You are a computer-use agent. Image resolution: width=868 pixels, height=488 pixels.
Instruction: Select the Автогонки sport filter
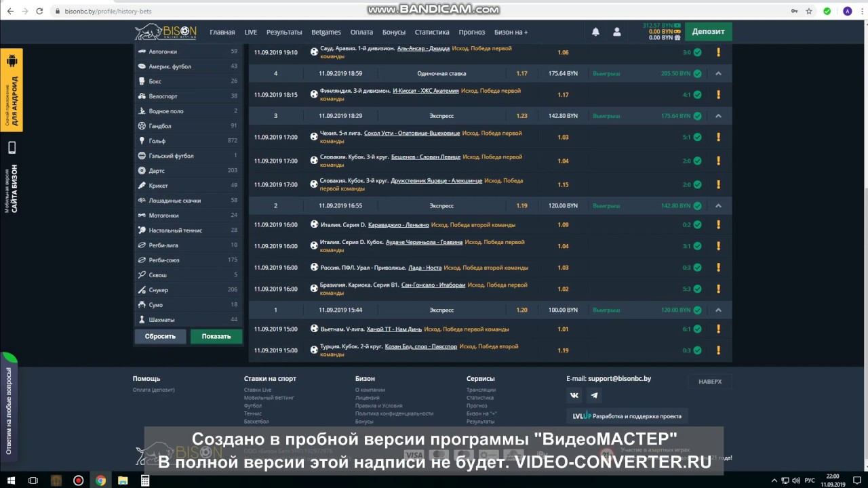(x=189, y=52)
